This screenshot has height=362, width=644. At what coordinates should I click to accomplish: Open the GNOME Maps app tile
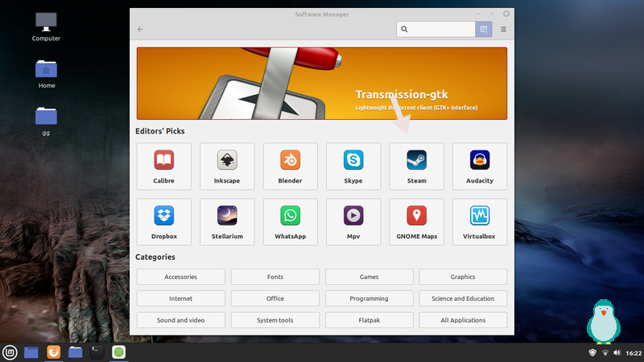pyautogui.click(x=416, y=222)
